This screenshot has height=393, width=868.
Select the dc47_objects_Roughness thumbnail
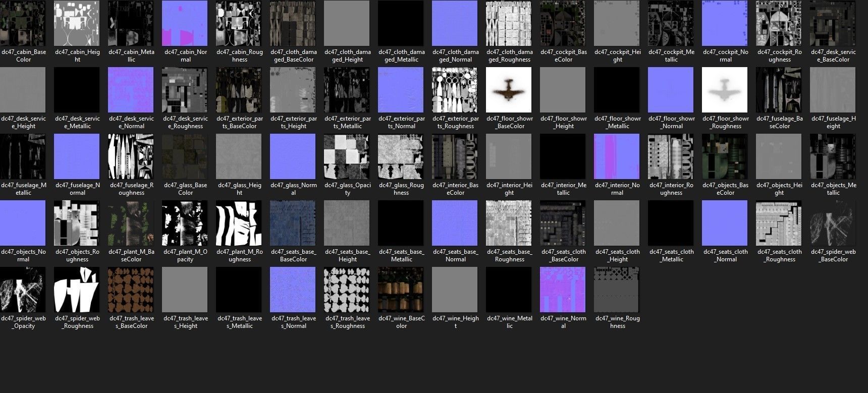(x=77, y=223)
